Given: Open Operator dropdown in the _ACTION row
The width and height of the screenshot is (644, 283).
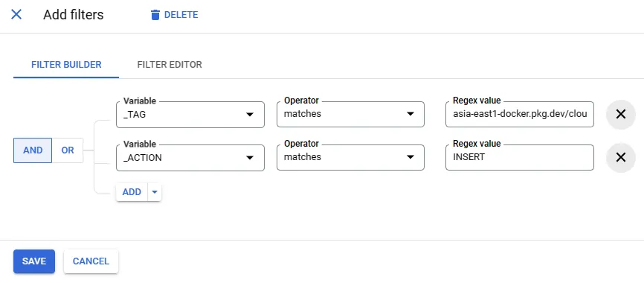Looking at the screenshot, I should [350, 157].
